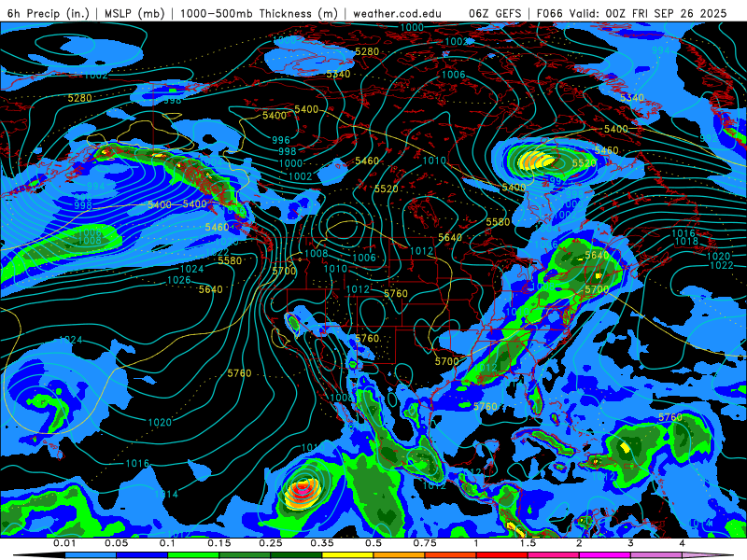The width and height of the screenshot is (747, 560).
Task: Select the dark blue 0.05 legend swatch
Action: click(142, 555)
